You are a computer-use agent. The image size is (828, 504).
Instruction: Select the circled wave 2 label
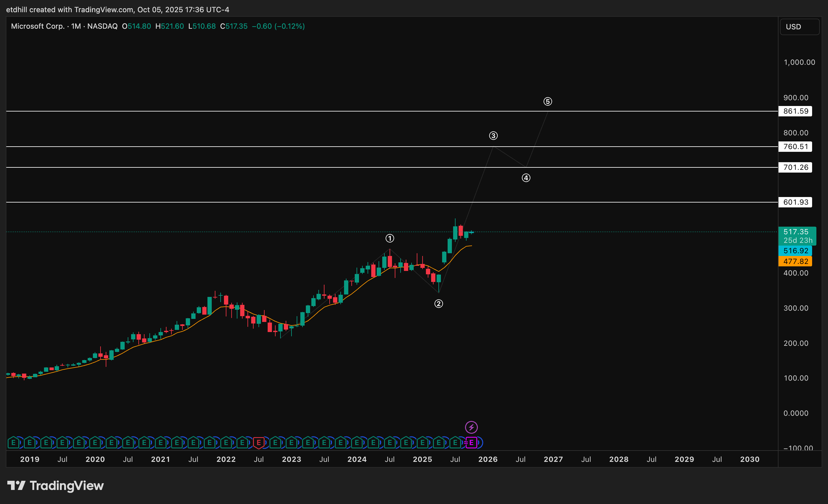coord(438,304)
